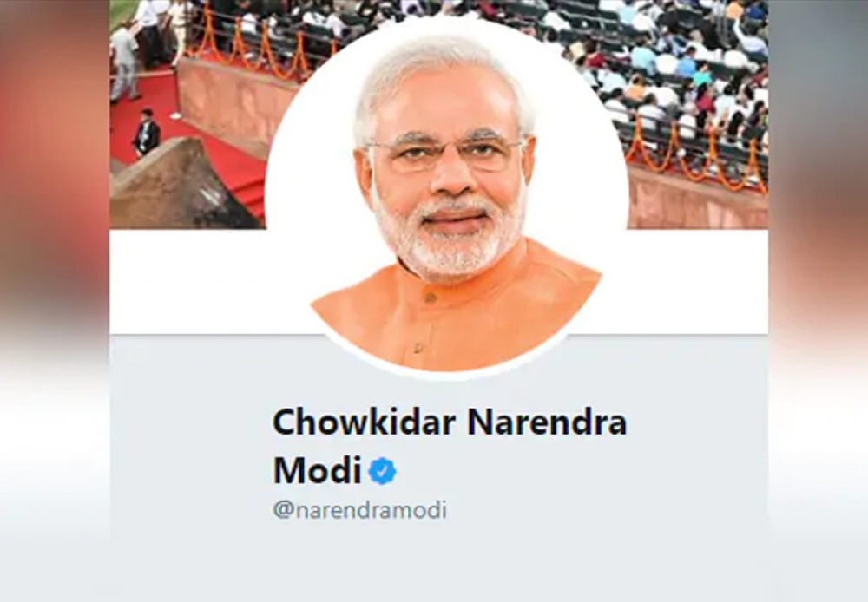Click the word "Modi" beside the badge

(x=317, y=470)
